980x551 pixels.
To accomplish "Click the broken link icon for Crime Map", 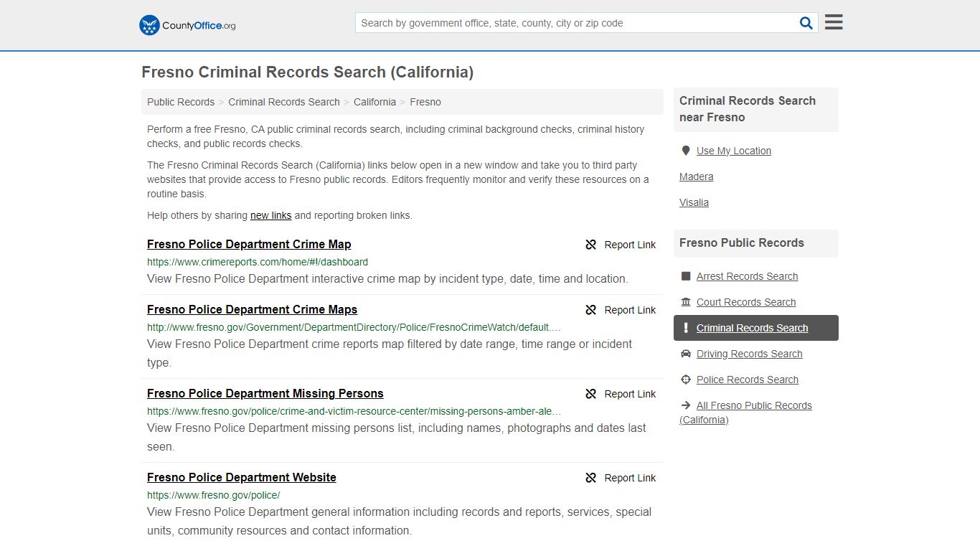I will click(x=591, y=245).
